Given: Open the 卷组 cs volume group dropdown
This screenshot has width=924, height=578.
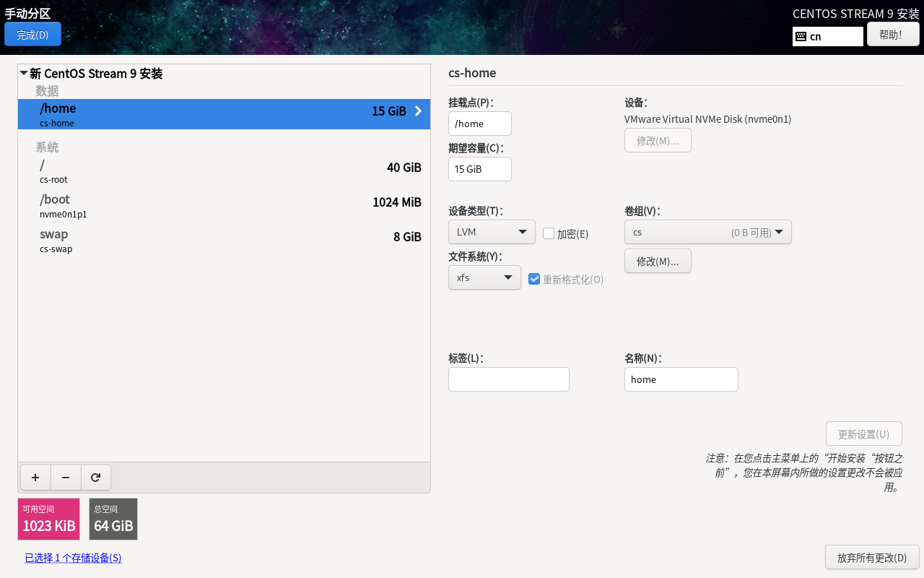Looking at the screenshot, I should [x=708, y=232].
